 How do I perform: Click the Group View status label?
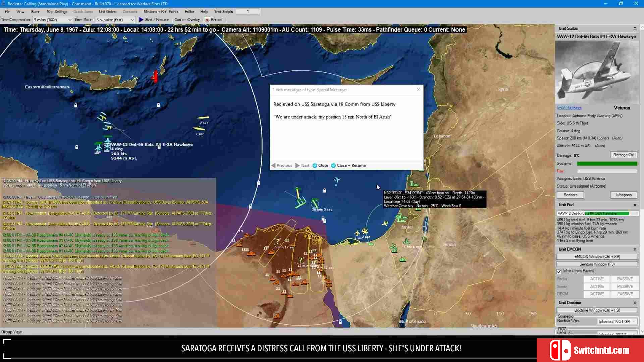[x=12, y=332]
